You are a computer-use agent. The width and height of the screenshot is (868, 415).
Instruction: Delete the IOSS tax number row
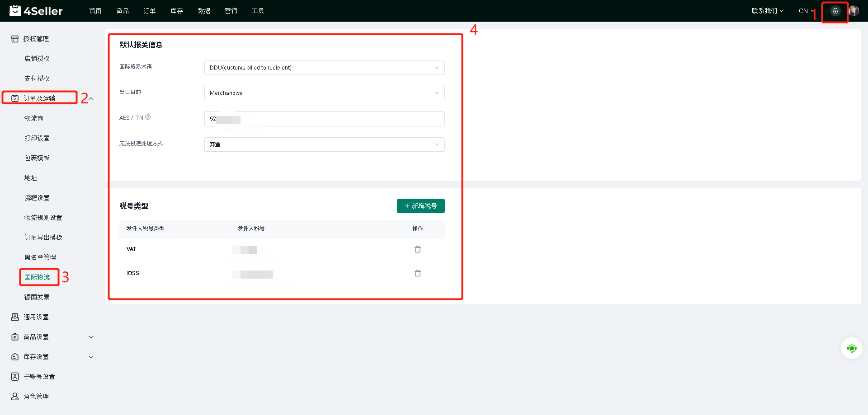coord(418,273)
